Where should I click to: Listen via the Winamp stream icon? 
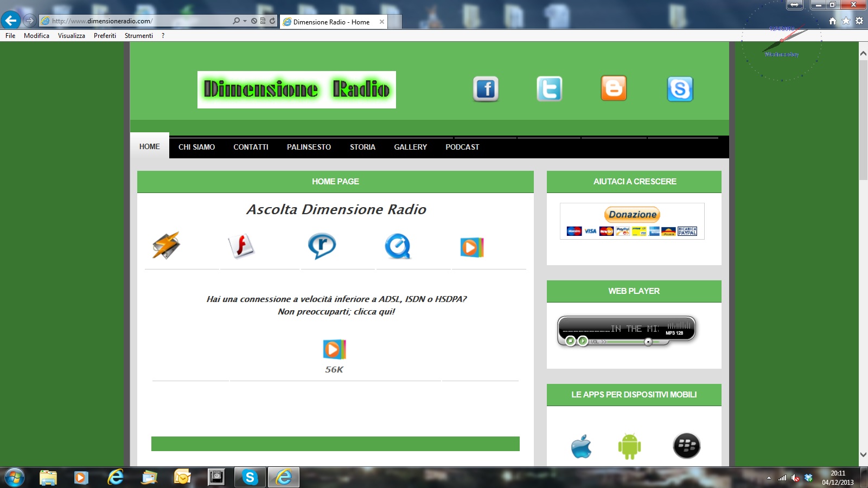166,246
